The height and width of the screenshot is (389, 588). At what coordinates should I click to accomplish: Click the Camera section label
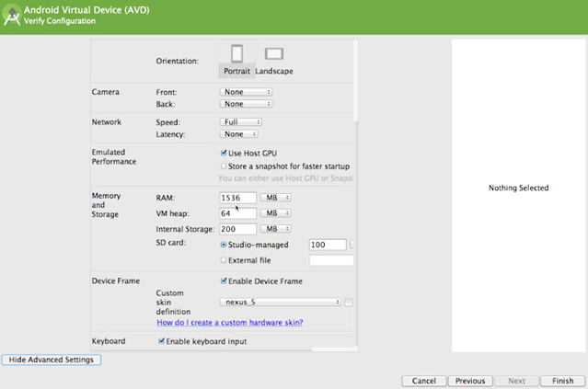[106, 92]
